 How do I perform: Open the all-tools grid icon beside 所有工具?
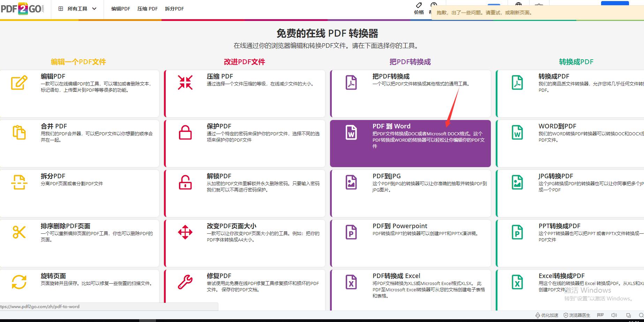pos(60,9)
